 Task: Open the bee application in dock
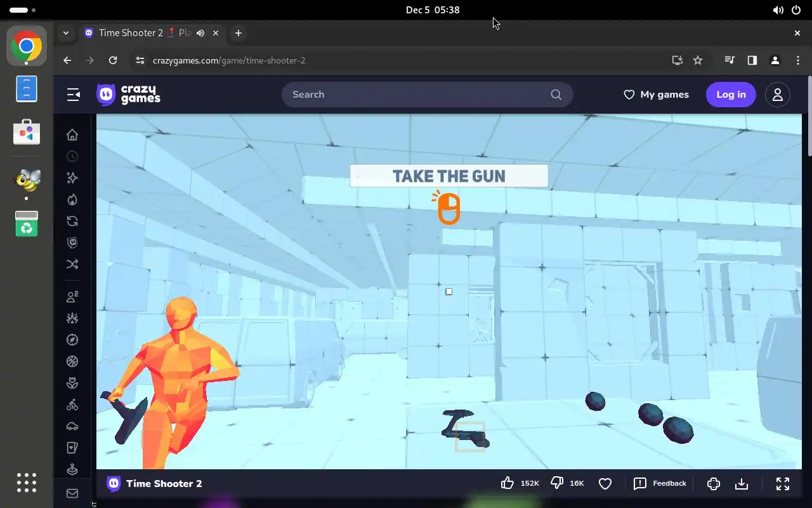[27, 181]
